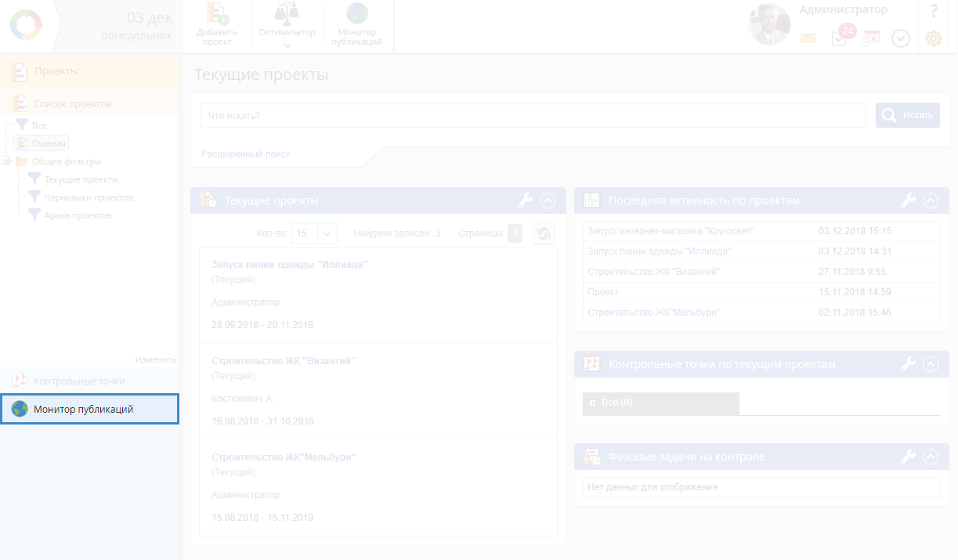Open the mail envelope icon

point(808,38)
